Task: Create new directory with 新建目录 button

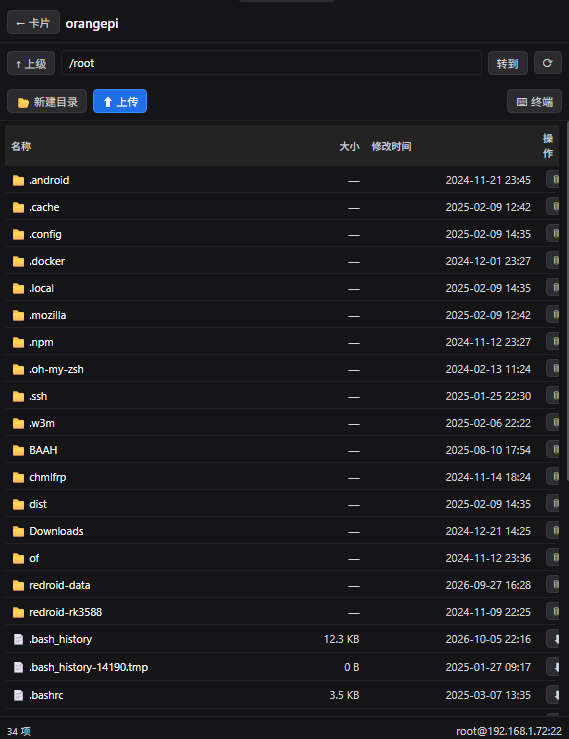Action: coord(47,101)
